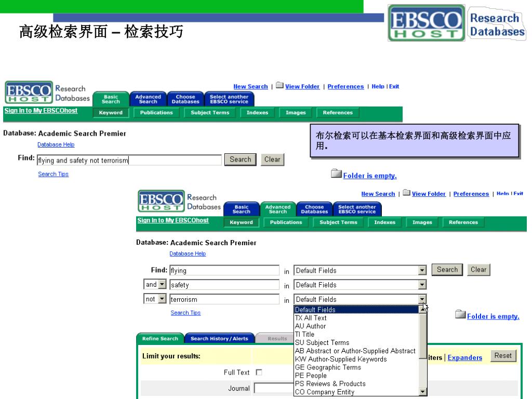Click Clear button beside basic Find box

point(272,159)
